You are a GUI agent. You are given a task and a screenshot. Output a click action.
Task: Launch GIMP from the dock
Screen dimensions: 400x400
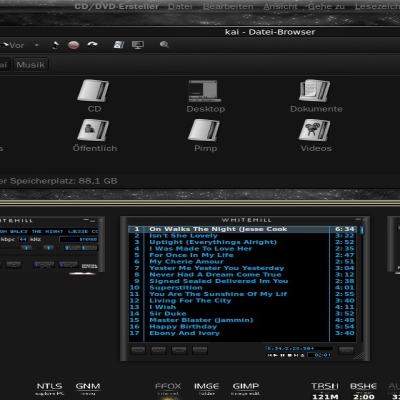(245, 389)
